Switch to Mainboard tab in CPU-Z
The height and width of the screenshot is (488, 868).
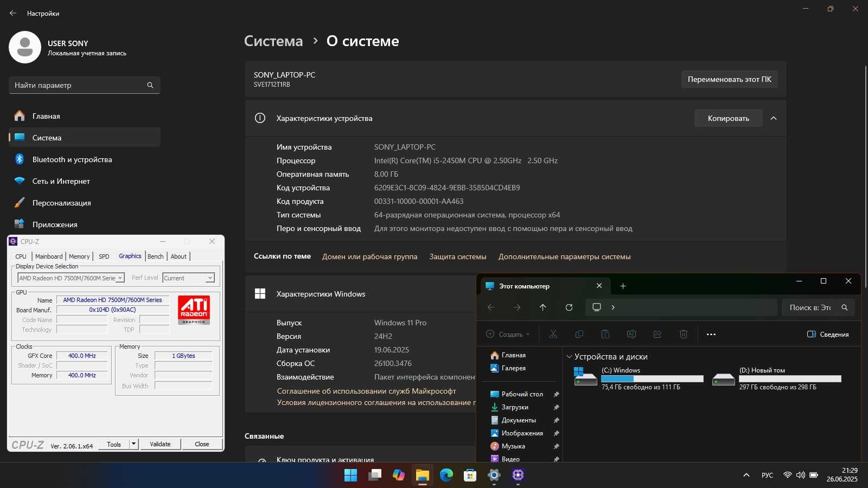click(49, 256)
